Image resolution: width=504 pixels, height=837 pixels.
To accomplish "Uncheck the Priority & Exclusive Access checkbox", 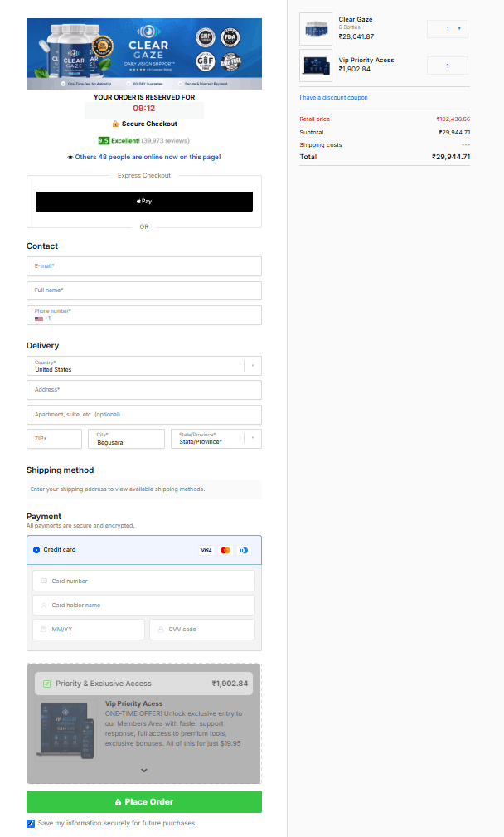I will click(47, 684).
